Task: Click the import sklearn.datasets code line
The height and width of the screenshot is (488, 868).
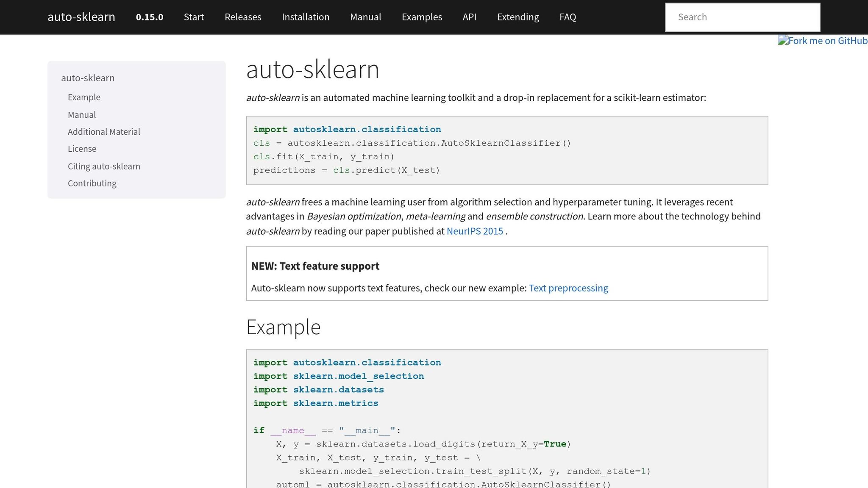Action: [319, 390]
